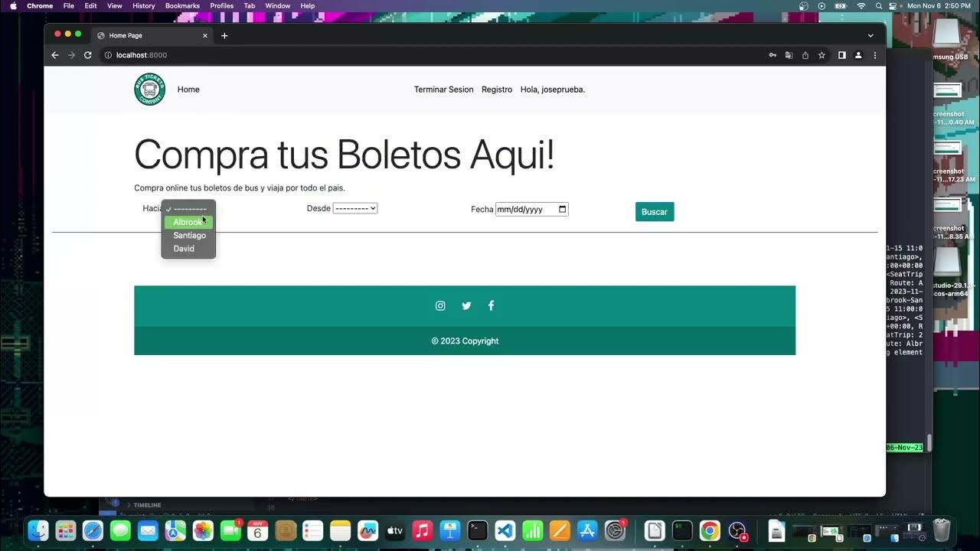The image size is (980, 551).
Task: Select Albrook in the Hacia dropdown
Action: point(188,222)
